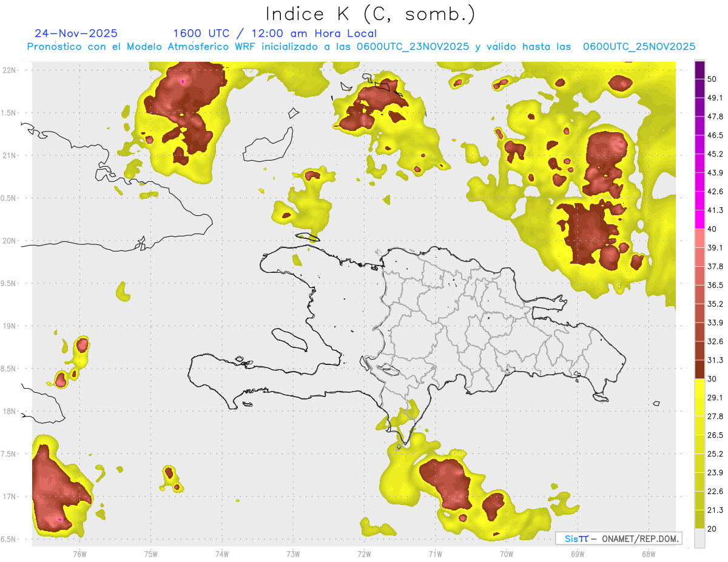Click the '39.1' colorbar value
Image resolution: width=728 pixels, height=562 pixels.
click(715, 247)
